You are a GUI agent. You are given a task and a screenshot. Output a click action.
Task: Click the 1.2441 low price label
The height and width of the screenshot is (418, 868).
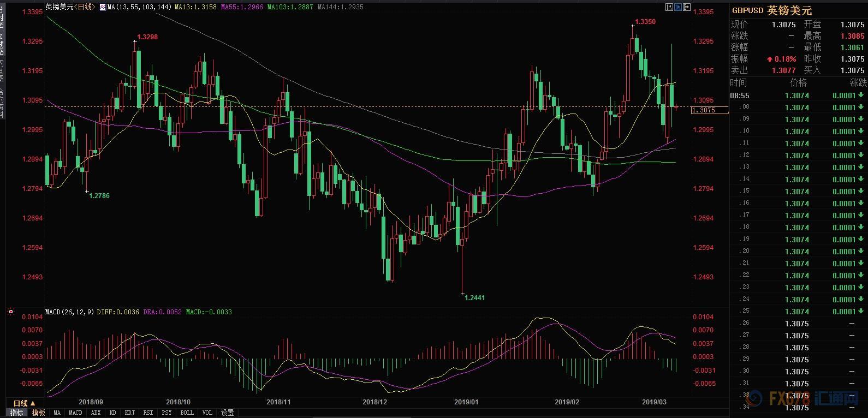pos(474,298)
